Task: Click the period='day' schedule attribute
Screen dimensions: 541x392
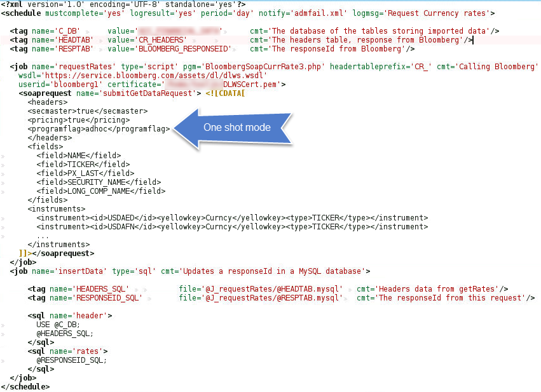Action: (x=228, y=13)
